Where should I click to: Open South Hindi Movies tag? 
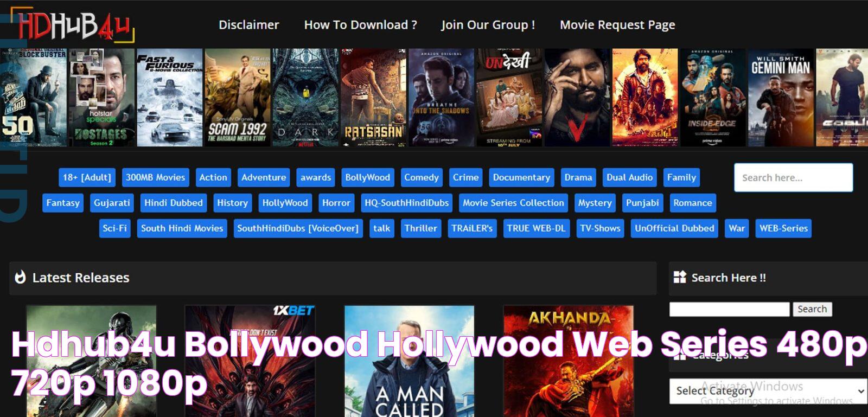182,228
